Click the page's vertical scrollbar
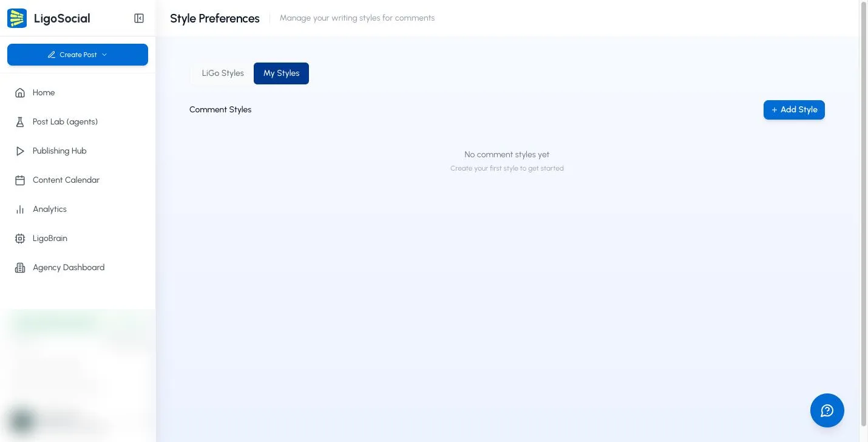The image size is (868, 442). click(864, 212)
